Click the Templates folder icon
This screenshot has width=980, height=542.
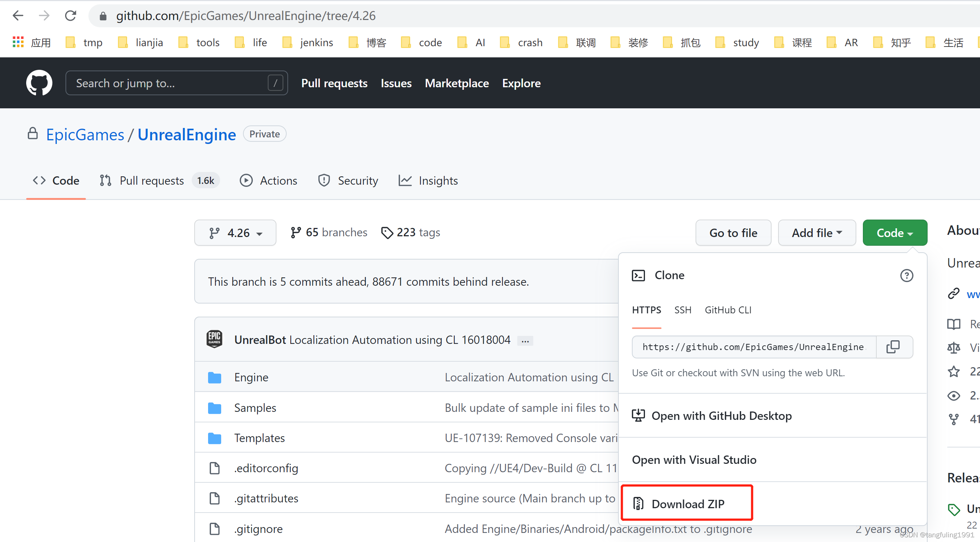tap(215, 438)
